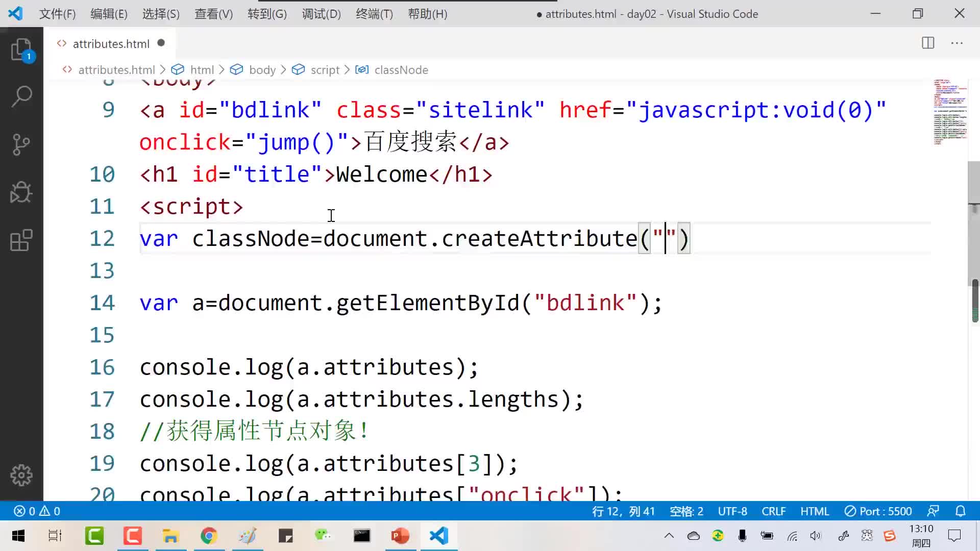Open the paint app on taskbar
Viewport: 980px width, 551px height.
point(247,536)
